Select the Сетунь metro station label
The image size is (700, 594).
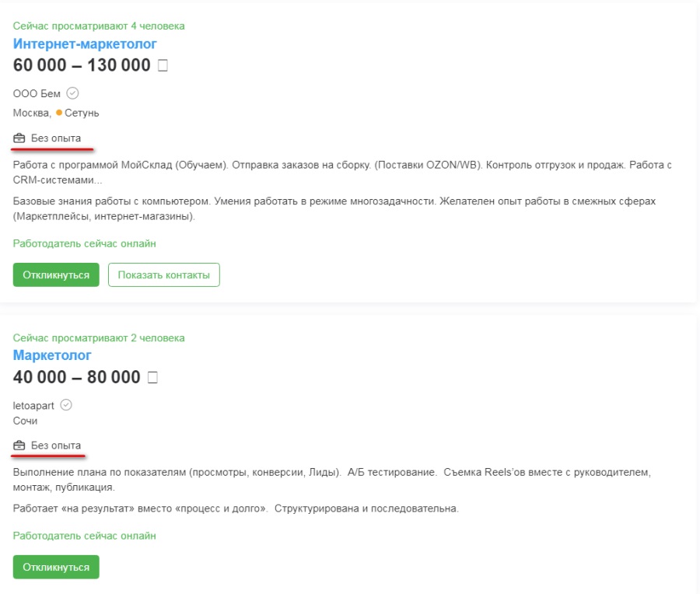coord(82,113)
